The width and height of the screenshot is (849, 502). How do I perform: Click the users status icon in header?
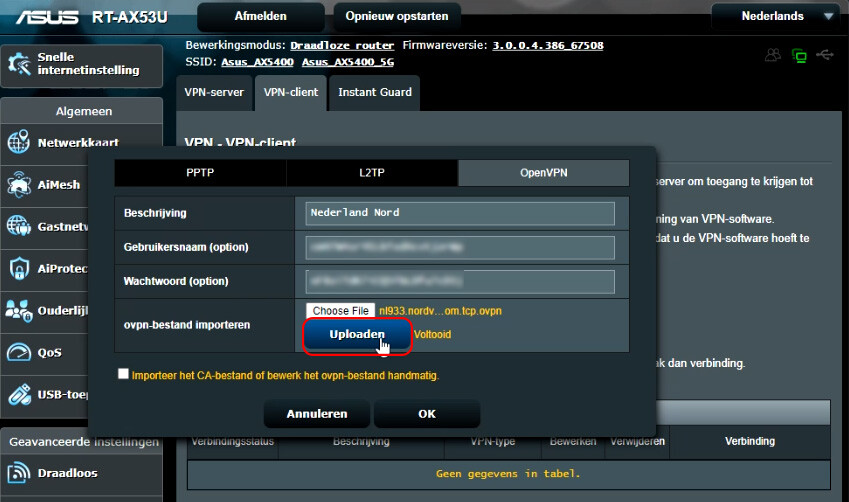773,55
